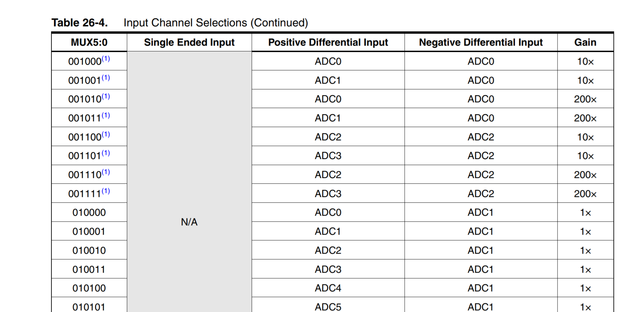Open footnote (1) link beside 001011
The width and height of the screenshot is (644, 312).
click(106, 116)
